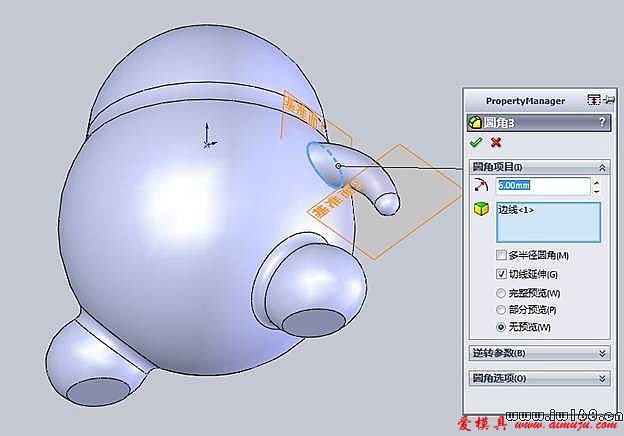Click the fillet radius icon
Screen dimensions: 624x436
pos(481,186)
